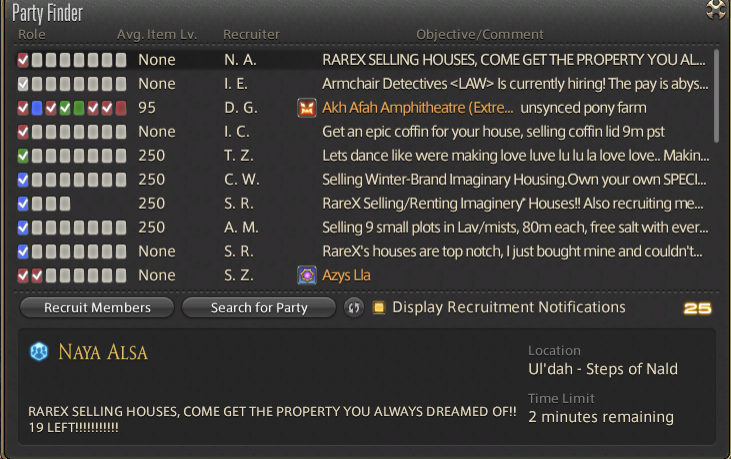Sort listings by Recruiter column

point(251,35)
